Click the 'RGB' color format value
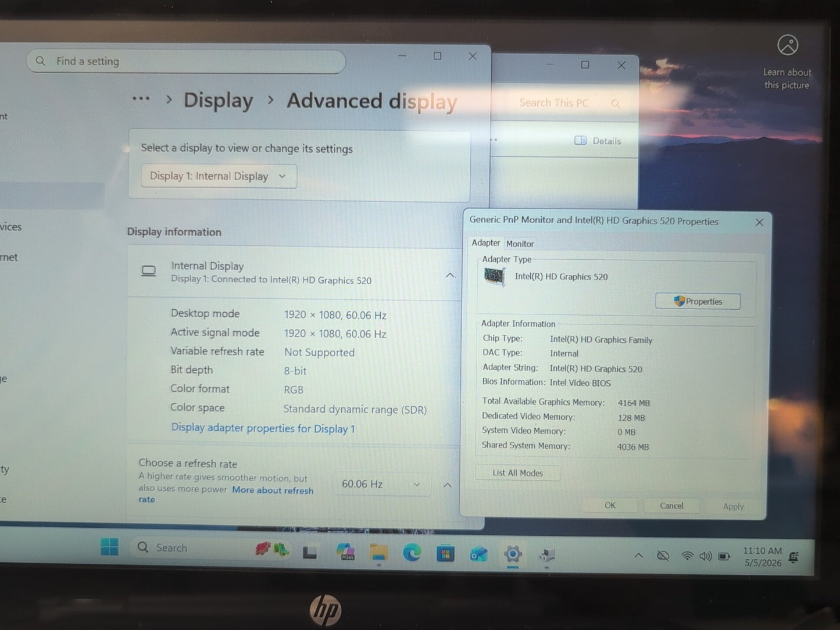This screenshot has width=840, height=630. (294, 390)
